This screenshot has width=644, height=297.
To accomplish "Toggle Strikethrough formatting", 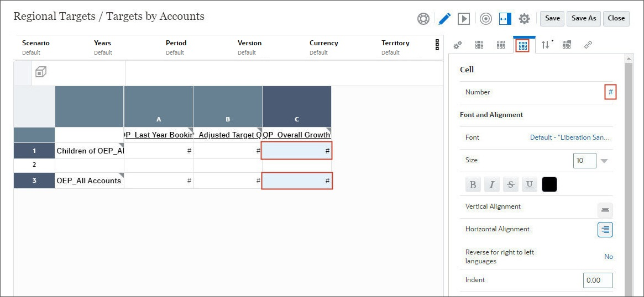I will click(511, 184).
